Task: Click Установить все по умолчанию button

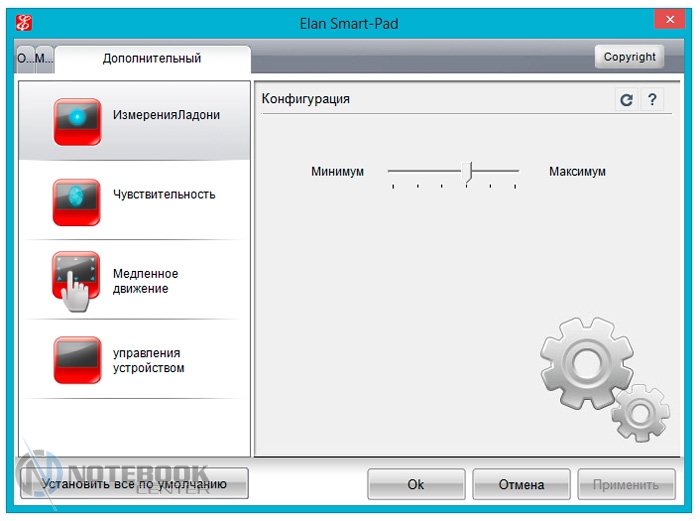Action: (x=134, y=484)
